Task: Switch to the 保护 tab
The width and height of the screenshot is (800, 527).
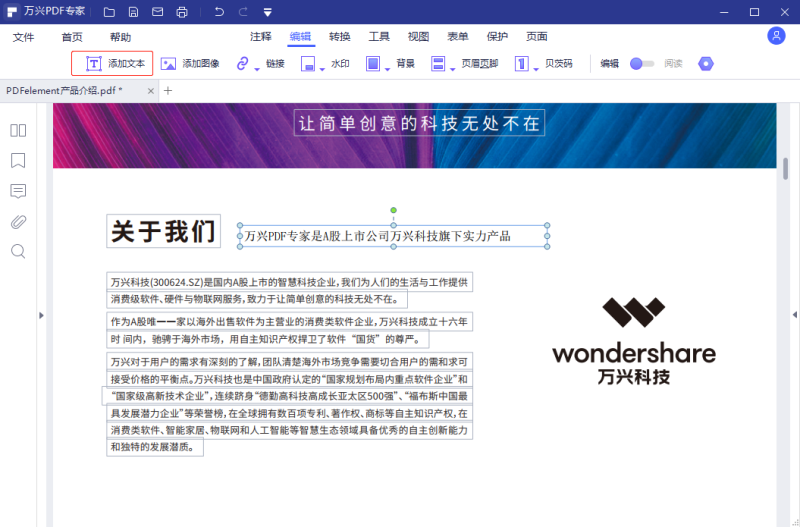Action: pos(497,36)
